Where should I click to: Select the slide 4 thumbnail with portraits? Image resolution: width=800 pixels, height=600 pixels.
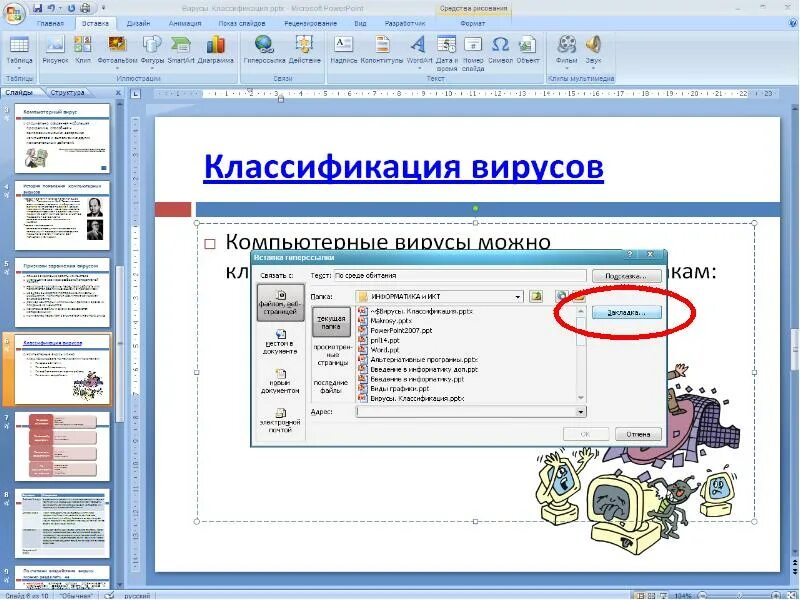(x=62, y=215)
